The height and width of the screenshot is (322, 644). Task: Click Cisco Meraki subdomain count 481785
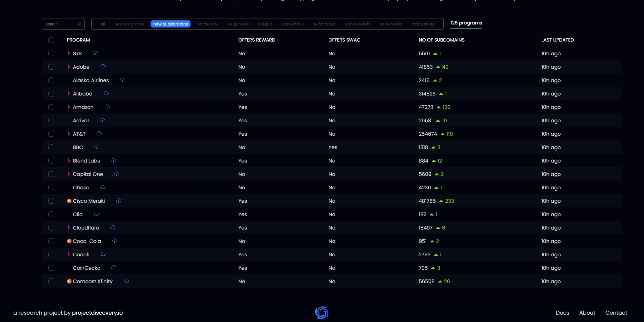tap(427, 201)
